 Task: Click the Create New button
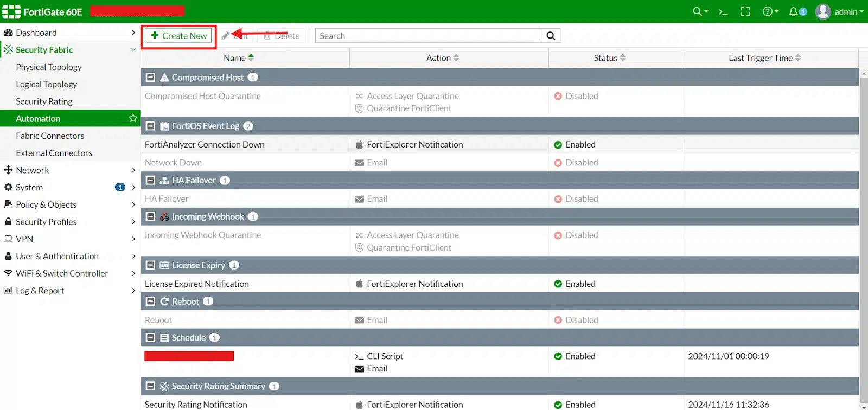178,36
